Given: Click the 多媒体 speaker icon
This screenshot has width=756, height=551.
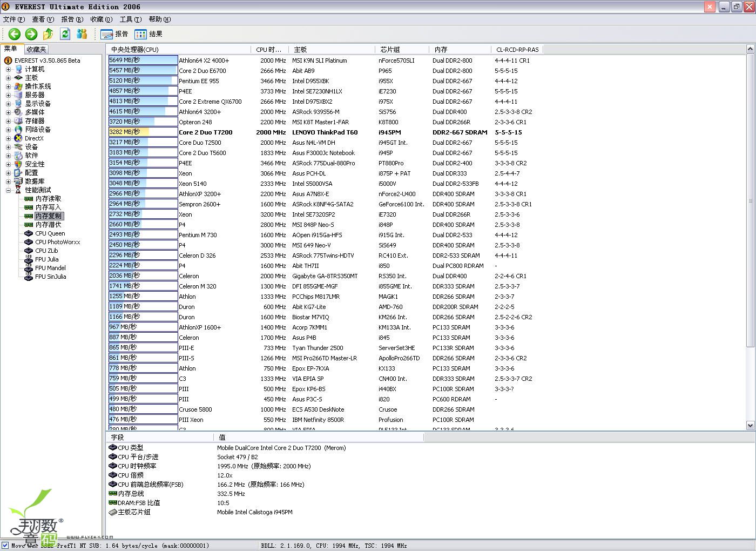Looking at the screenshot, I should tap(18, 112).
